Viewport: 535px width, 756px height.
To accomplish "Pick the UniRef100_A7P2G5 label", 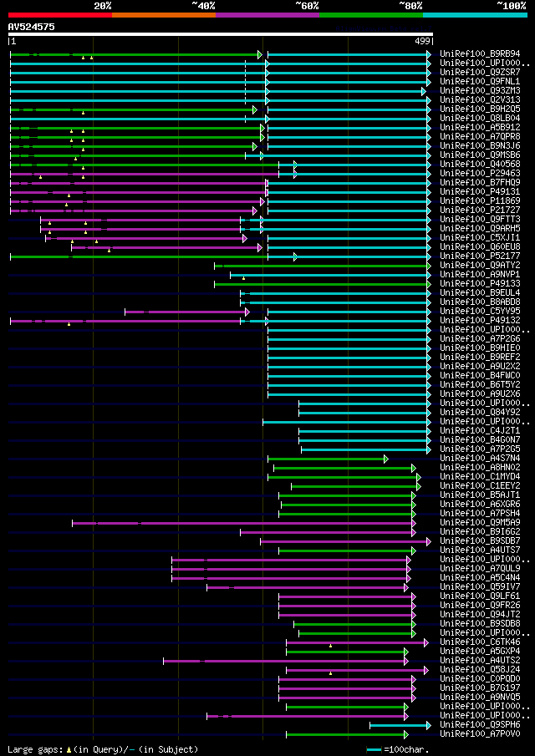I will click(x=480, y=449).
